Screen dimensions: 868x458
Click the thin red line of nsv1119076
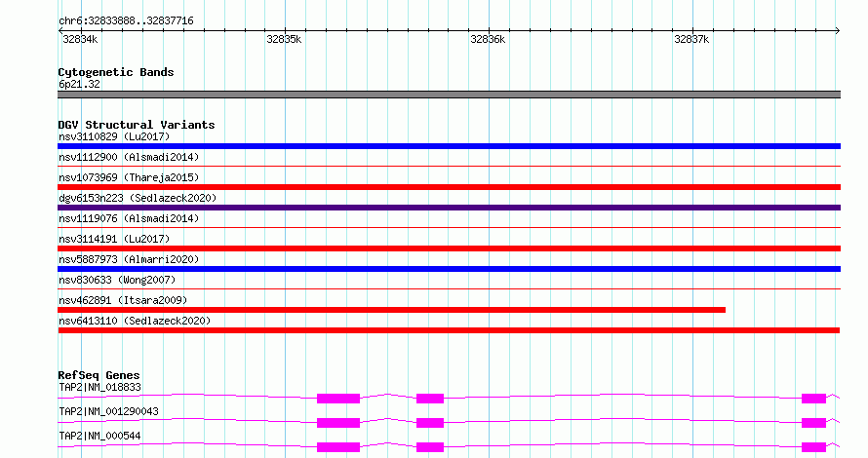449,227
